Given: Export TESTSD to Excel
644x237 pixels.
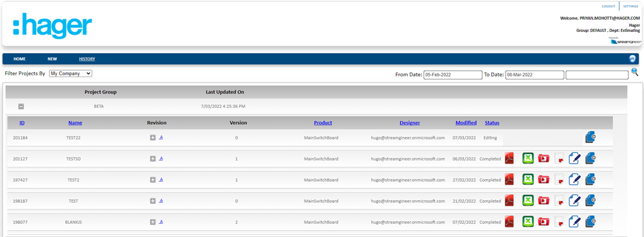Looking at the screenshot, I should 528,158.
